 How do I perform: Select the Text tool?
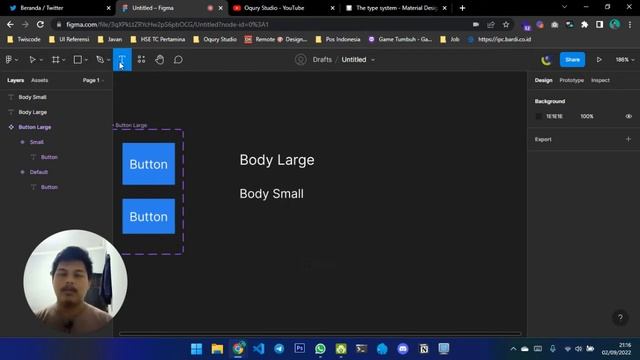click(122, 60)
